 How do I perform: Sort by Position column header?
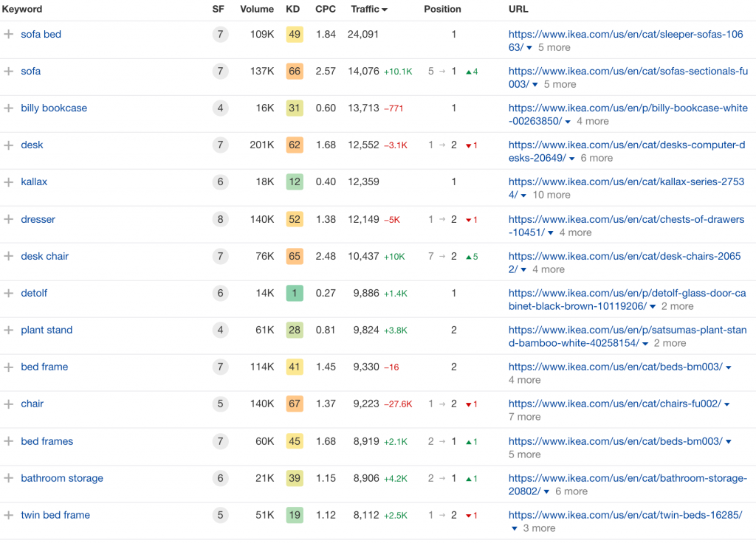[x=442, y=9]
